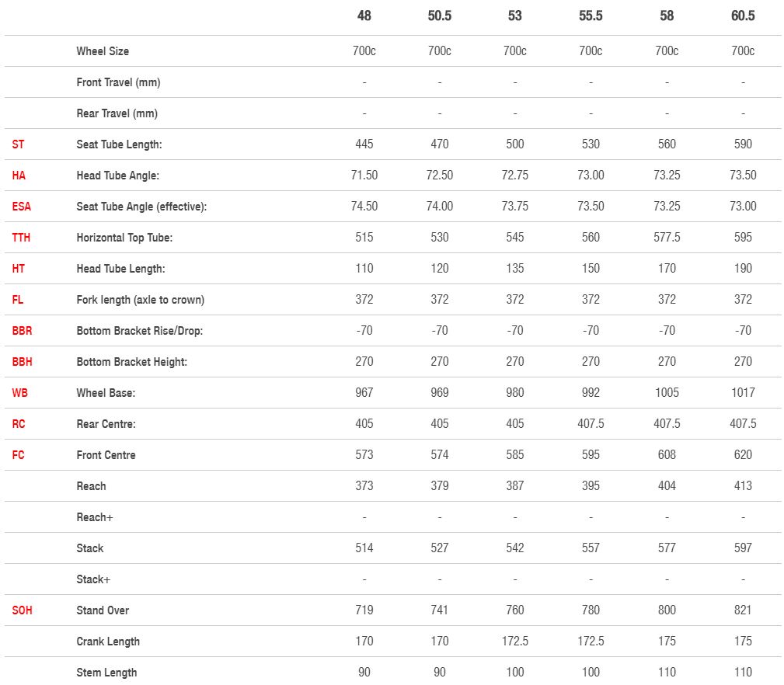Select the Bottom Bracket Height label
Image resolution: width=784 pixels, height=685 pixels.
click(x=131, y=362)
